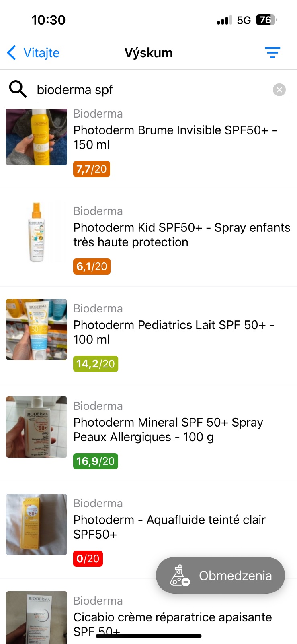Click the flask icon on Obmedzenia
Viewport: 297px width, 644px height.
[x=179, y=575]
